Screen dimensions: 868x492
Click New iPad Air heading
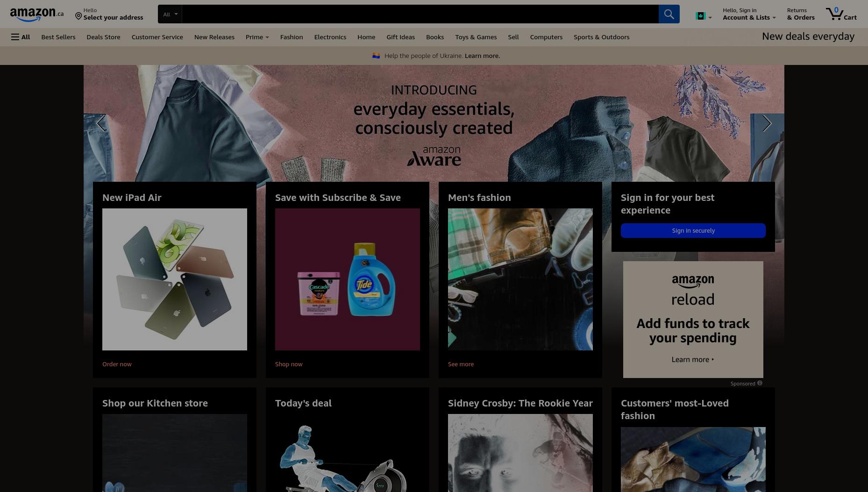pos(132,197)
